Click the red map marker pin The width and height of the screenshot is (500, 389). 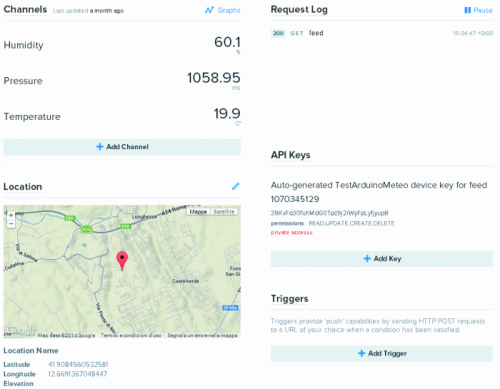(x=122, y=260)
